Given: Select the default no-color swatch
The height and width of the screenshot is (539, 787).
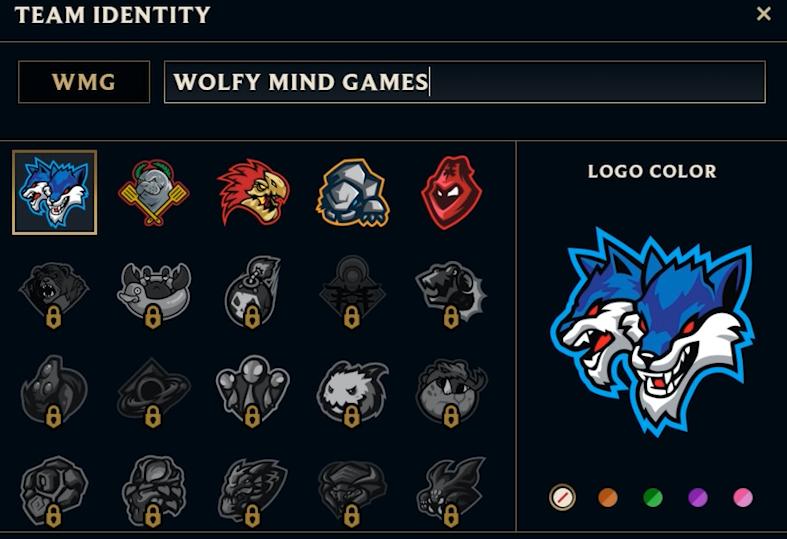Looking at the screenshot, I should point(562,497).
